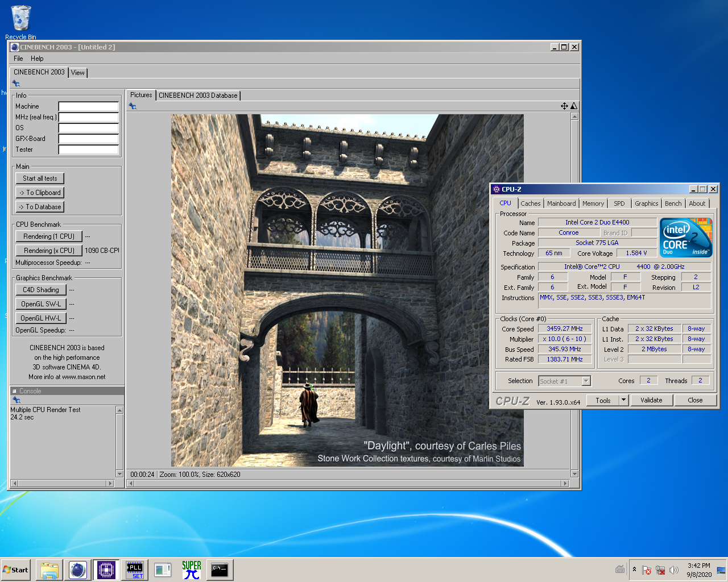
Task: Click the OS input field
Action: coord(89,128)
